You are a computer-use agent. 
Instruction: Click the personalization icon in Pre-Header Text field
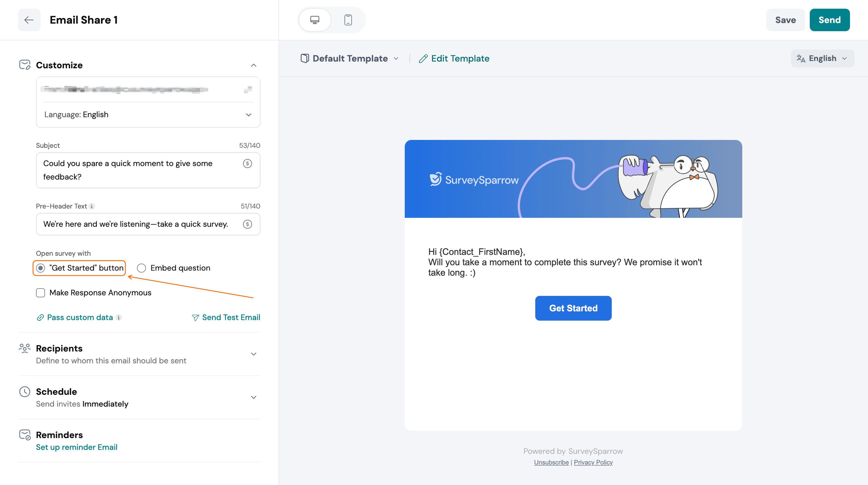[x=247, y=224]
